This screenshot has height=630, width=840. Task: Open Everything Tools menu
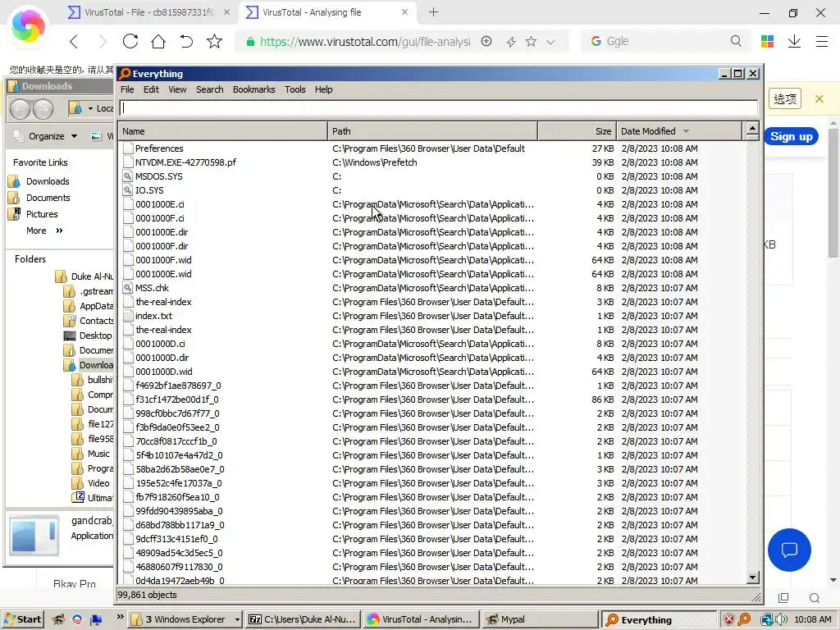[x=294, y=89]
